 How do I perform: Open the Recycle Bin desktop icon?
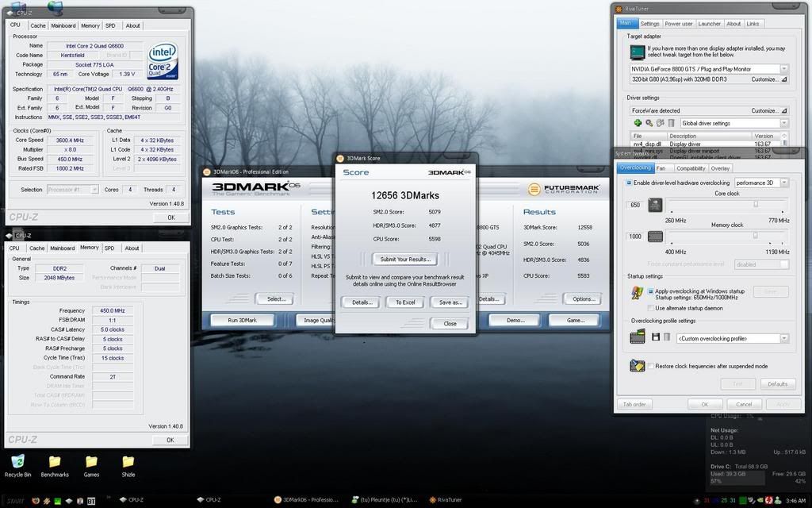tap(17, 465)
